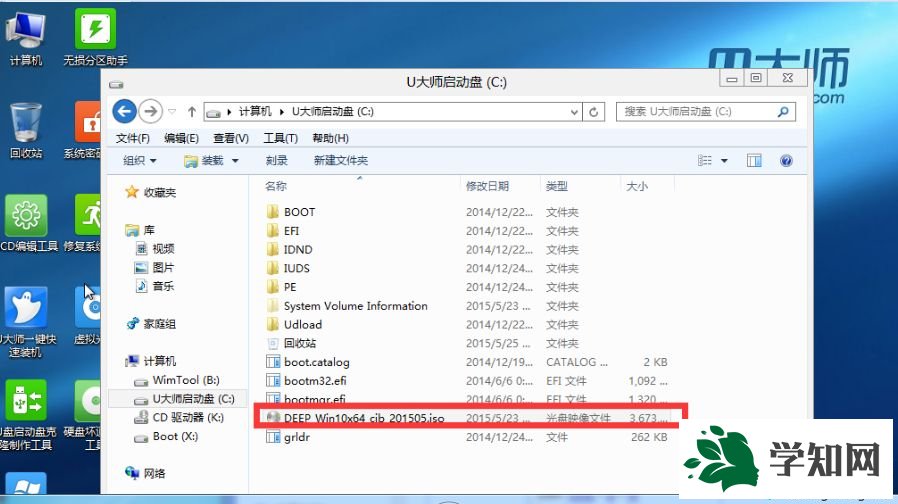The width and height of the screenshot is (898, 504).
Task: Open 图片 library in navigation pane
Action: point(155,267)
